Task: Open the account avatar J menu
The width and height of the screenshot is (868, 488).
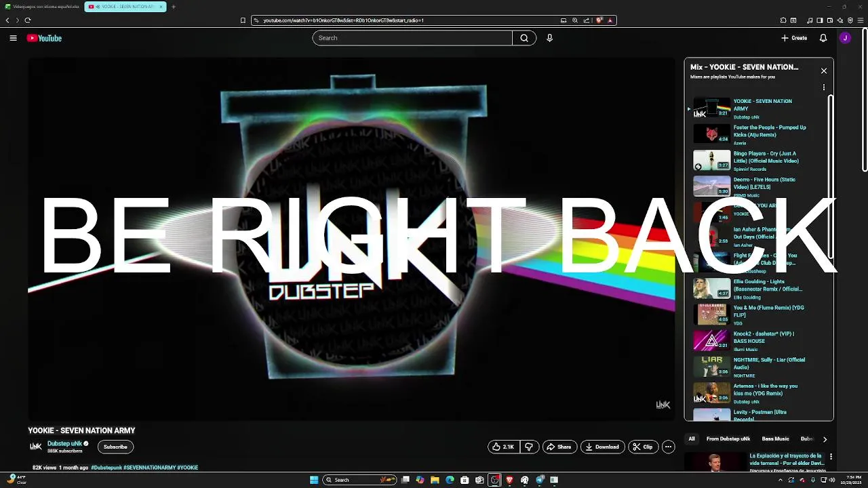Action: [x=845, y=38]
